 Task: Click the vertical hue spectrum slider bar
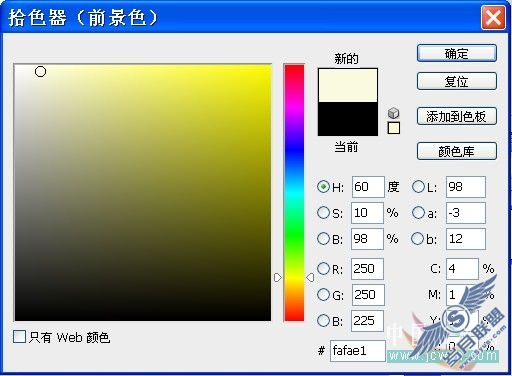(294, 193)
